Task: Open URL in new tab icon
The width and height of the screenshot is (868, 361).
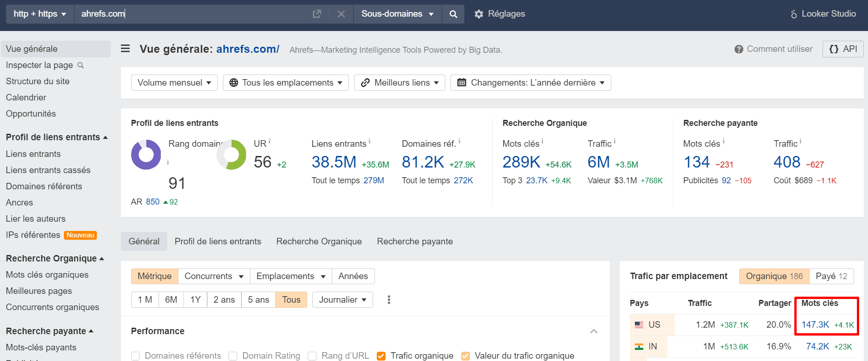Action: [317, 14]
